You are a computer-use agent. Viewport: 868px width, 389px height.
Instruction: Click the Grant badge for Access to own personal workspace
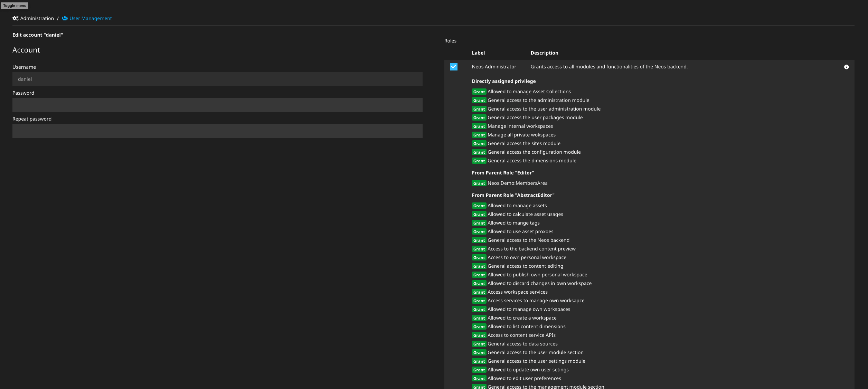pos(479,257)
